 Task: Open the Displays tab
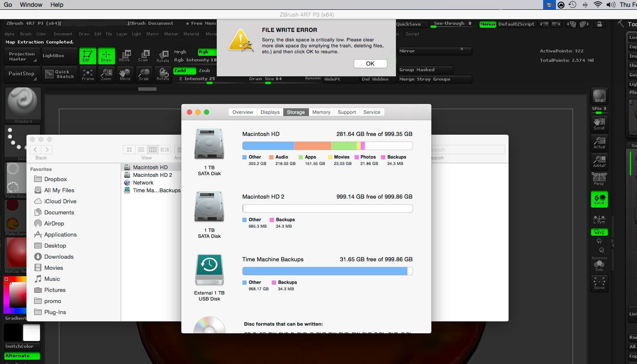(x=270, y=112)
